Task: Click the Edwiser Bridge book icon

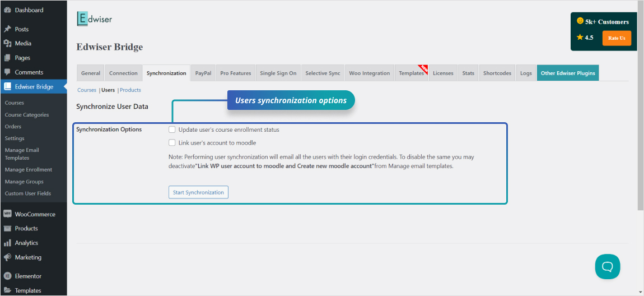Action: tap(7, 87)
